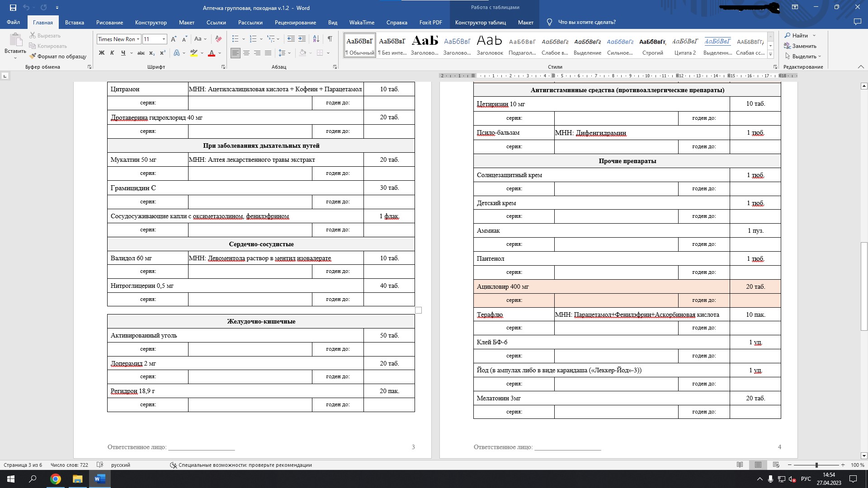The height and width of the screenshot is (488, 868).
Task: Apply subscript formatting
Action: pyautogui.click(x=152, y=53)
